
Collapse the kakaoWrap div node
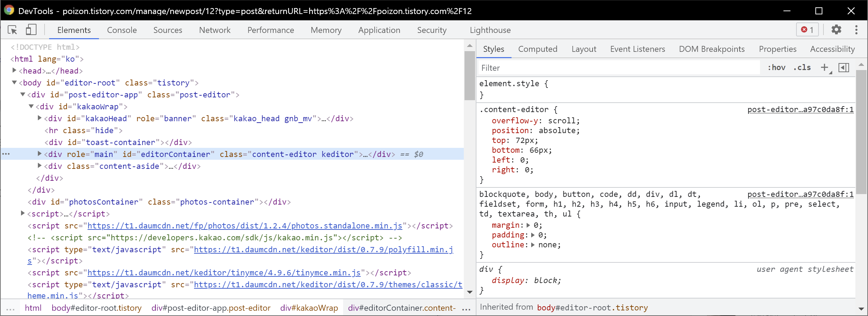[x=31, y=107]
